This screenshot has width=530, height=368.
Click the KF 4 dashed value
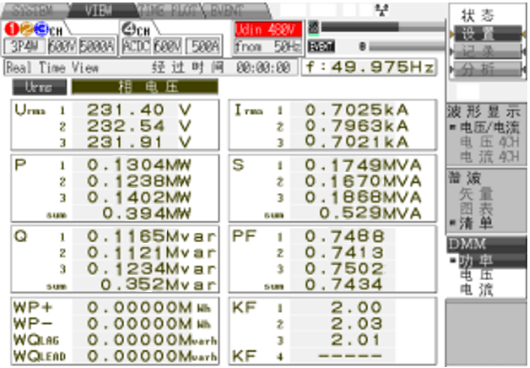350,356
